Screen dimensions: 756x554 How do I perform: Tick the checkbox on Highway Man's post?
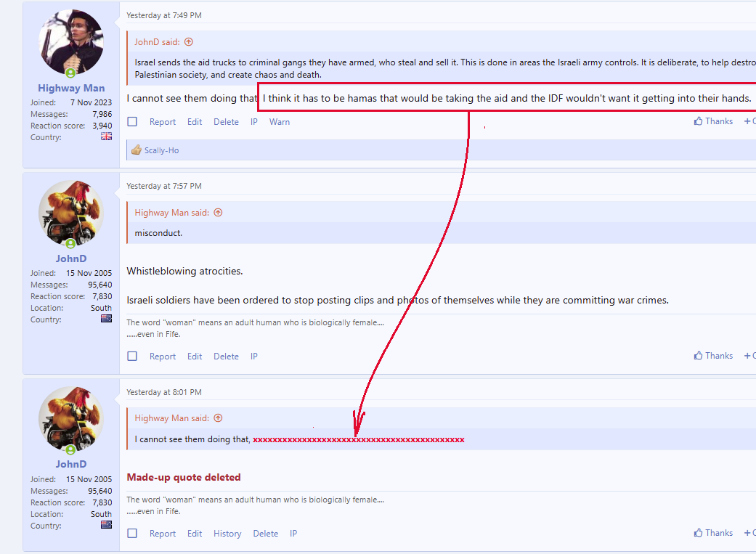[x=132, y=122]
